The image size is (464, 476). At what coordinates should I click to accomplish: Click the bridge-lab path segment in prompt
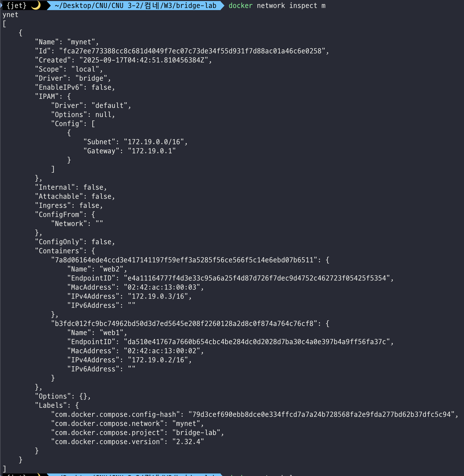coord(196,6)
